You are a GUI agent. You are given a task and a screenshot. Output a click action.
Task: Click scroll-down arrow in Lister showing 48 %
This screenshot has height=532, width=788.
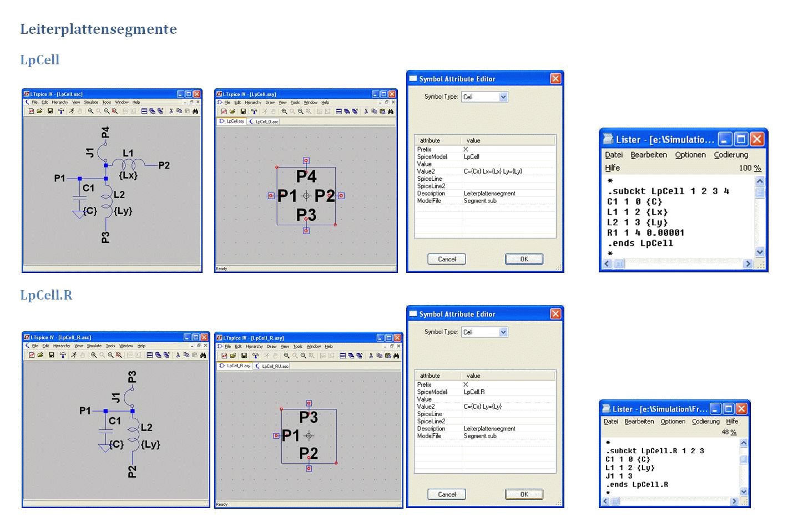pos(744,492)
